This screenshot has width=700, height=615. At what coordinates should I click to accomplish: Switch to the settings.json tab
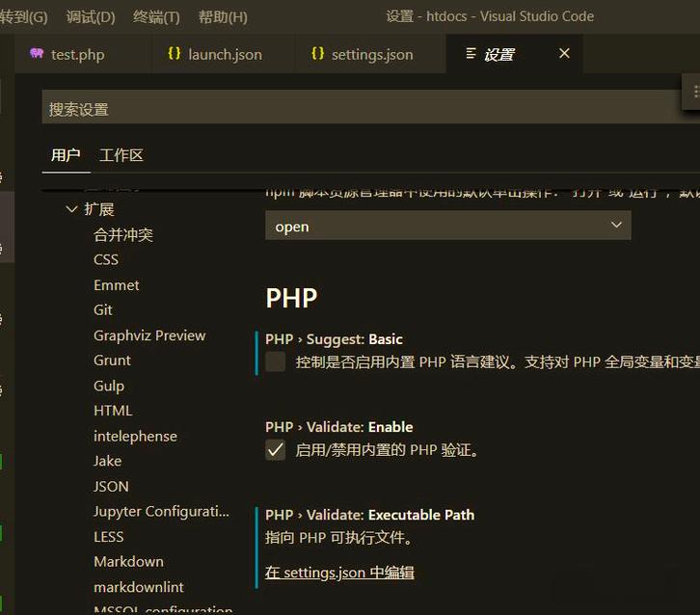coord(370,54)
